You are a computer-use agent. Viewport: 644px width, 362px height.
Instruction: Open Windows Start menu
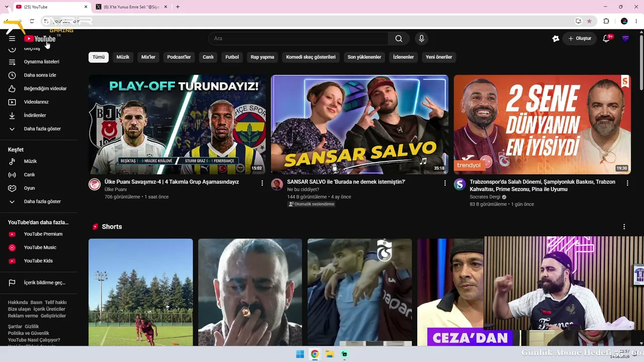click(x=300, y=354)
